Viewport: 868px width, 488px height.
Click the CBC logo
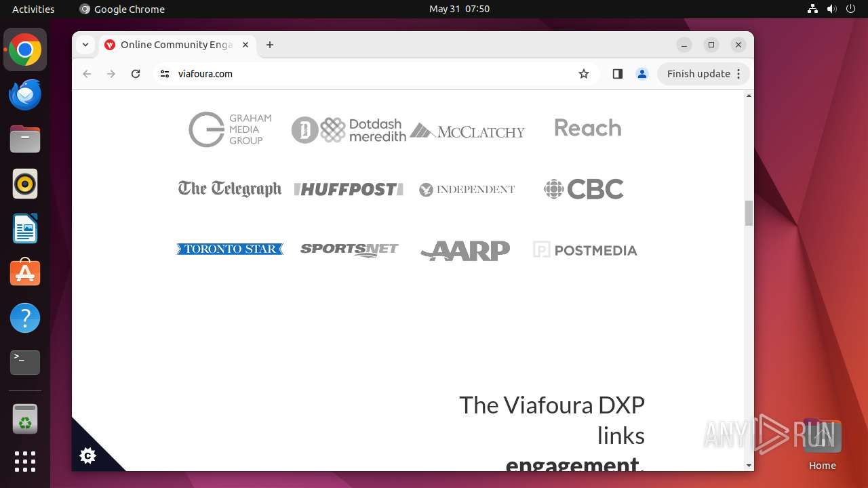(x=584, y=189)
